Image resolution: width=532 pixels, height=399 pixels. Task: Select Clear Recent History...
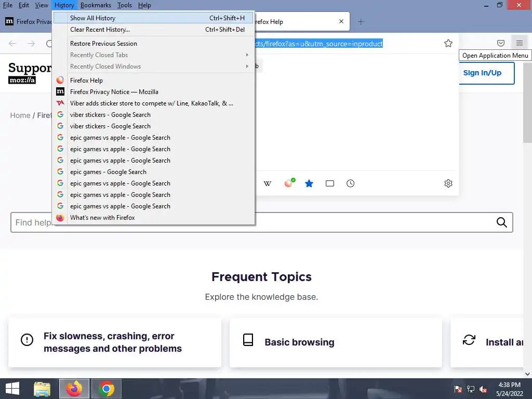point(153,30)
